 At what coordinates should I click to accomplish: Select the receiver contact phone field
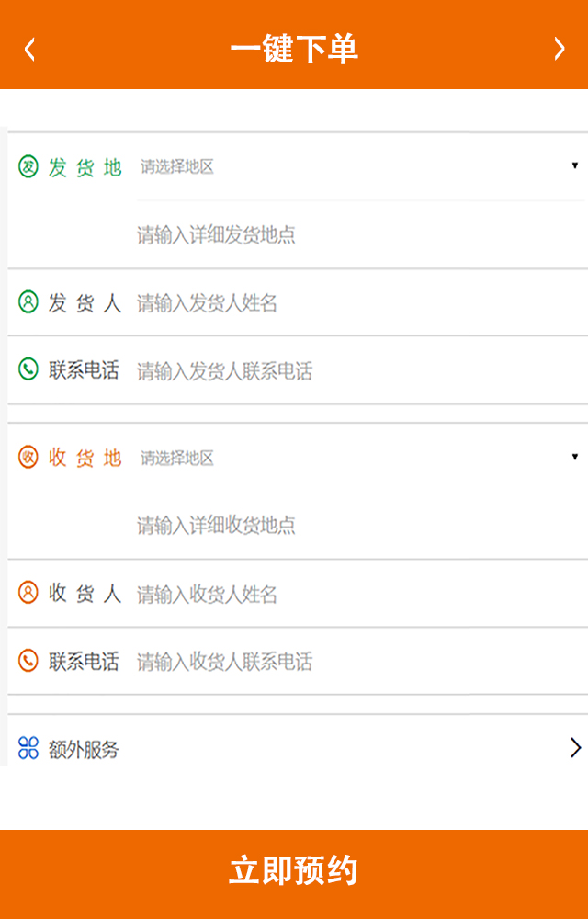point(358,662)
